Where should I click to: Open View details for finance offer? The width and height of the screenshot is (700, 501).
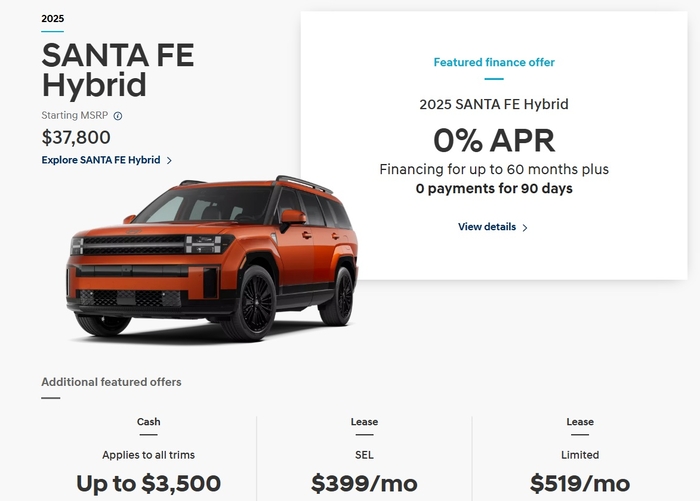point(487,227)
